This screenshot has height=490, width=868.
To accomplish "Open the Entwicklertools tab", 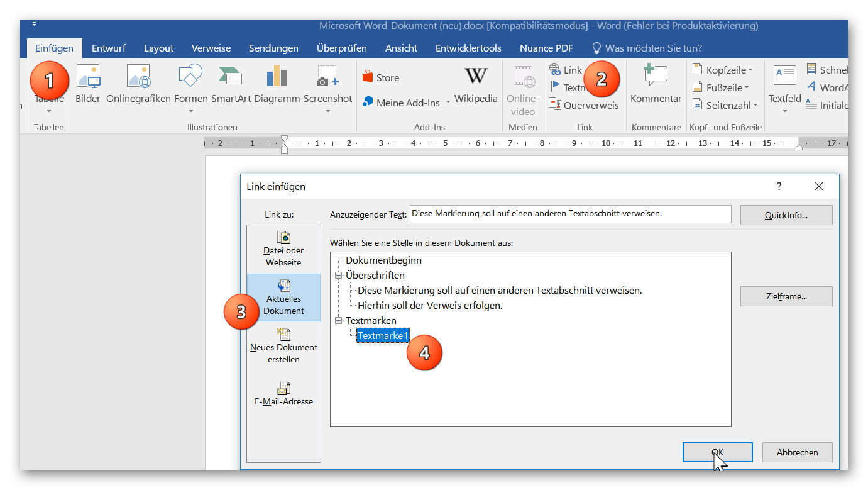I will (x=468, y=48).
